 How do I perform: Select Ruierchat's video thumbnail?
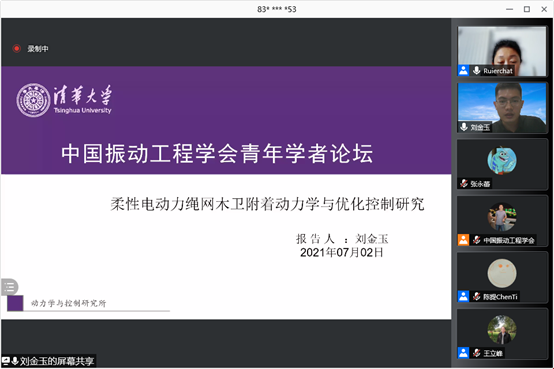point(502,51)
